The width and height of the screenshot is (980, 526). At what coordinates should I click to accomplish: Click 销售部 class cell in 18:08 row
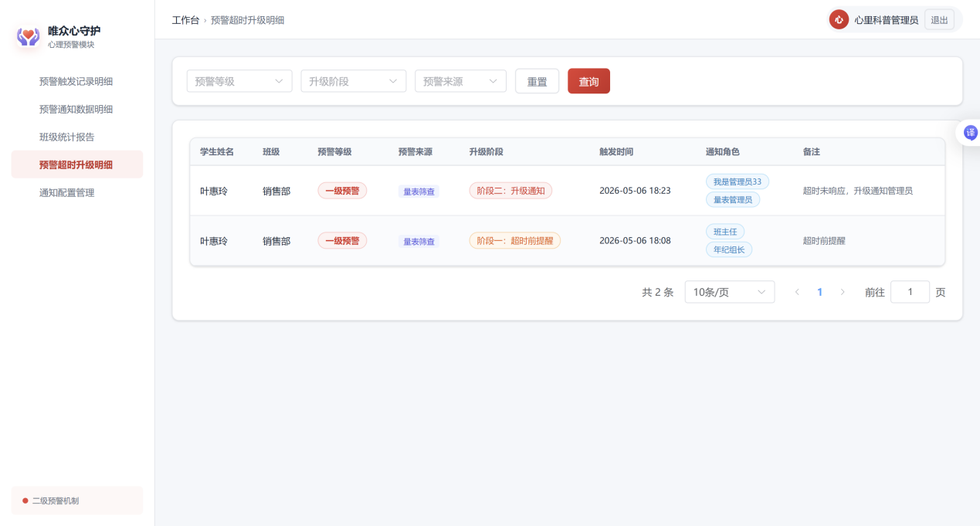276,241
